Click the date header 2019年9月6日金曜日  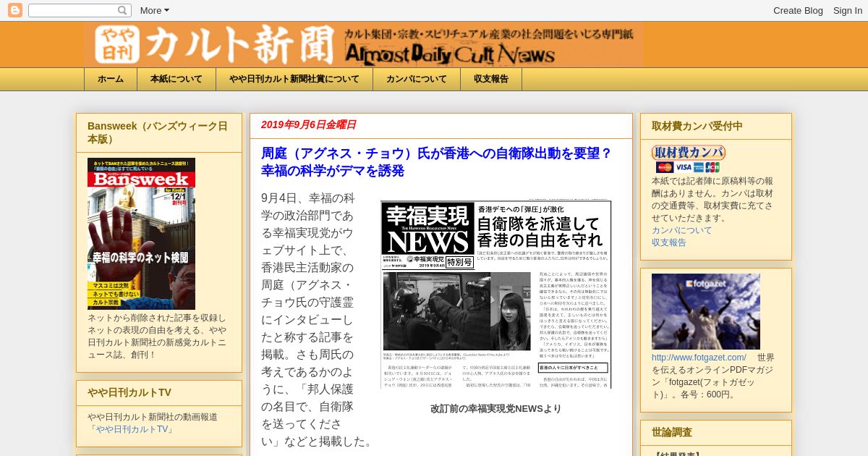(x=309, y=124)
